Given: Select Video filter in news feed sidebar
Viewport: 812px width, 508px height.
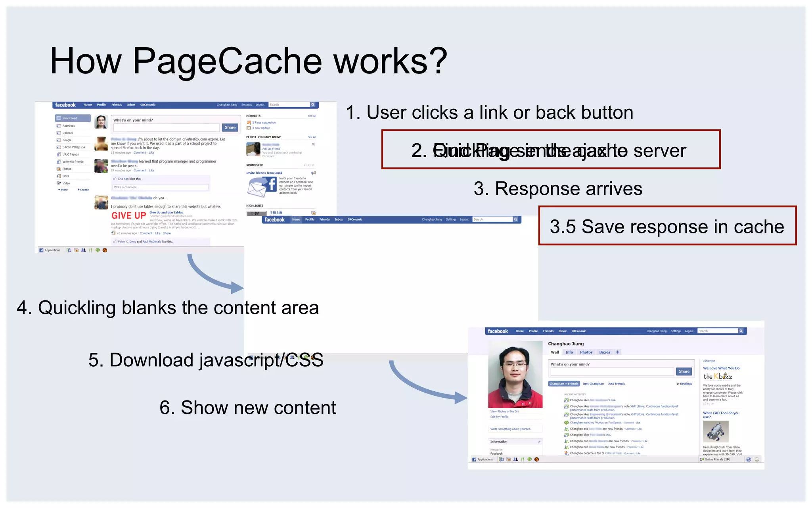Looking at the screenshot, I should tap(63, 183).
